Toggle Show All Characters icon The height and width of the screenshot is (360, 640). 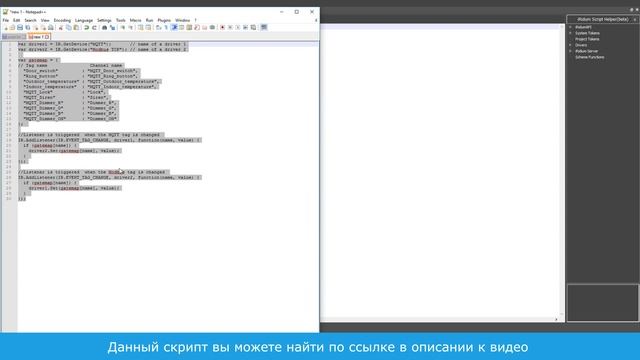tap(166, 27)
